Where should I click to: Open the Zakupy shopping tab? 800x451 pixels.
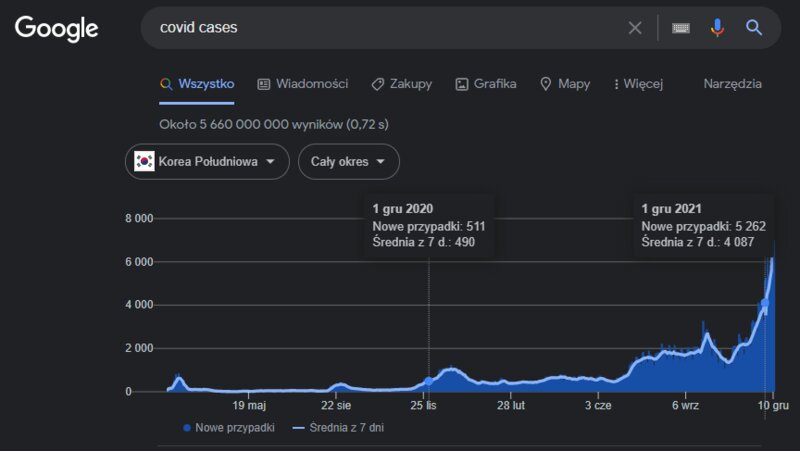pyautogui.click(x=402, y=84)
